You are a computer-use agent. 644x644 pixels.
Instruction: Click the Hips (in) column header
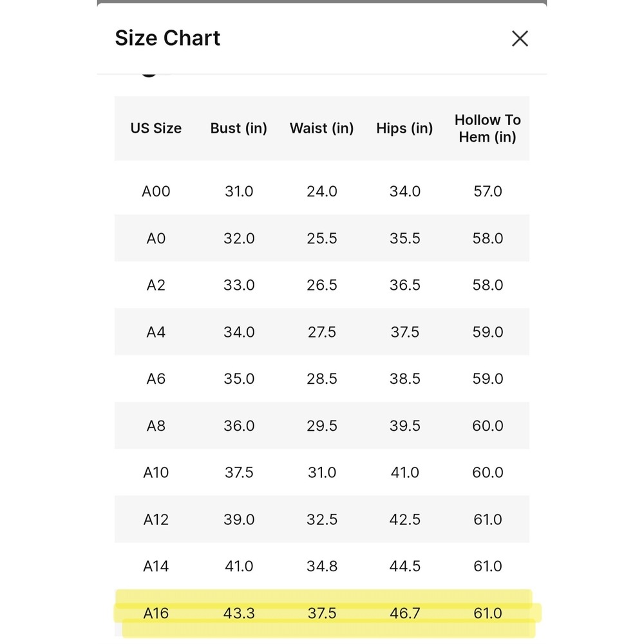[x=404, y=128]
